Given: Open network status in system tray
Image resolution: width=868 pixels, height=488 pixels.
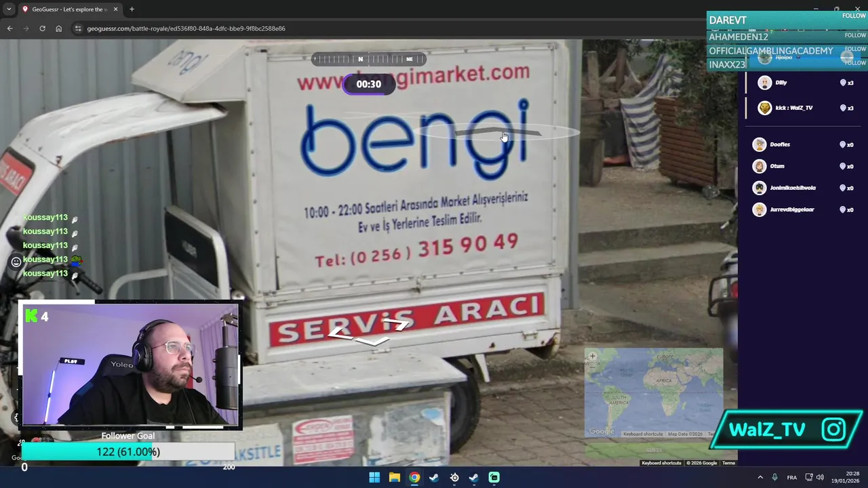Looking at the screenshot, I should (809, 477).
